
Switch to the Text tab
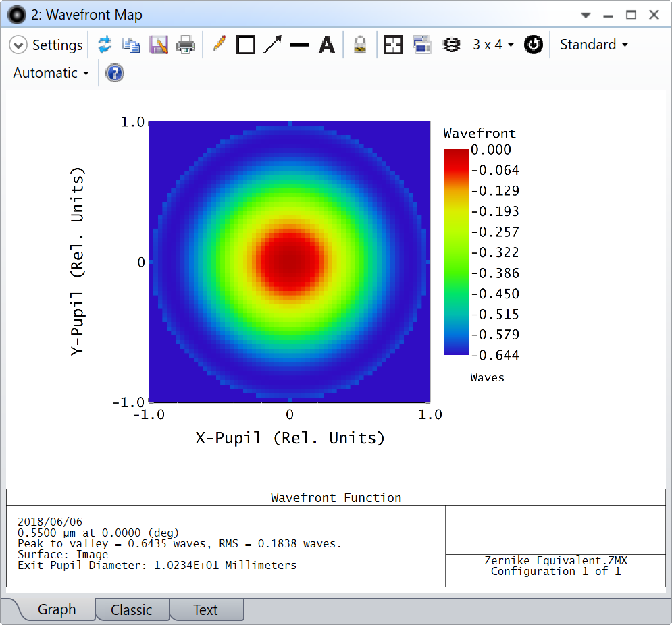tap(206, 609)
